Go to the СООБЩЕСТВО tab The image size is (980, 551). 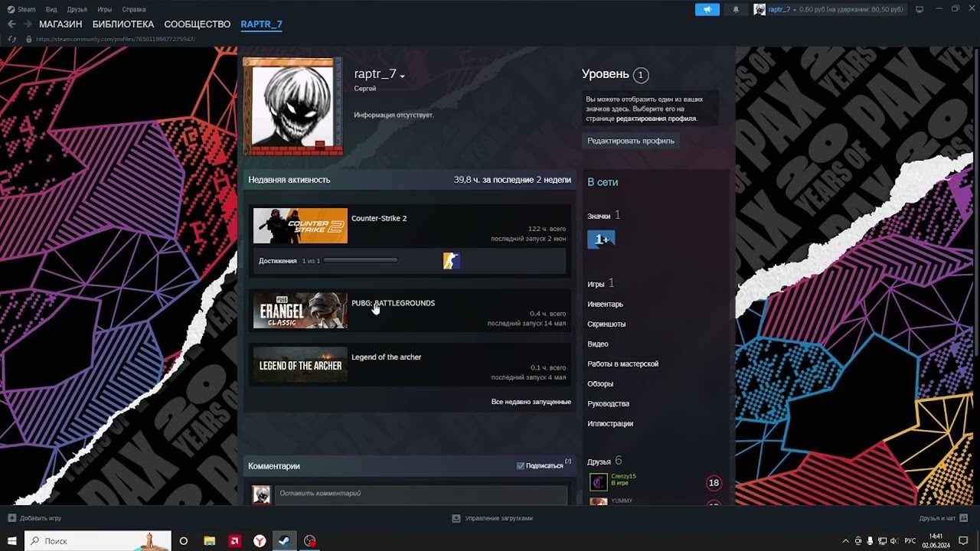point(198,24)
